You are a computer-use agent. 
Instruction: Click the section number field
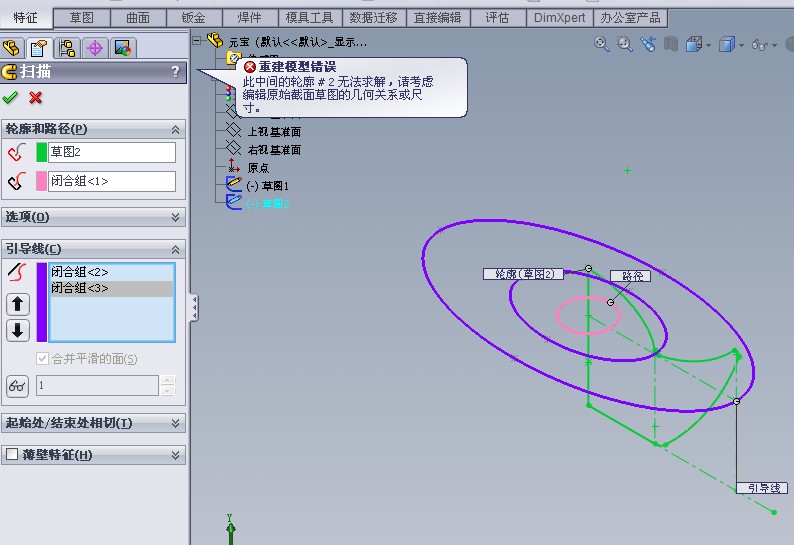97,385
